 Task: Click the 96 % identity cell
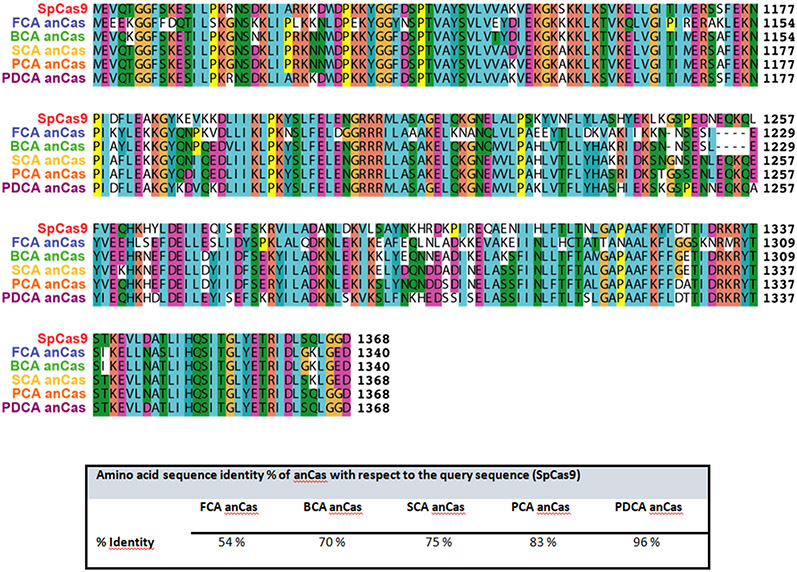tap(647, 543)
